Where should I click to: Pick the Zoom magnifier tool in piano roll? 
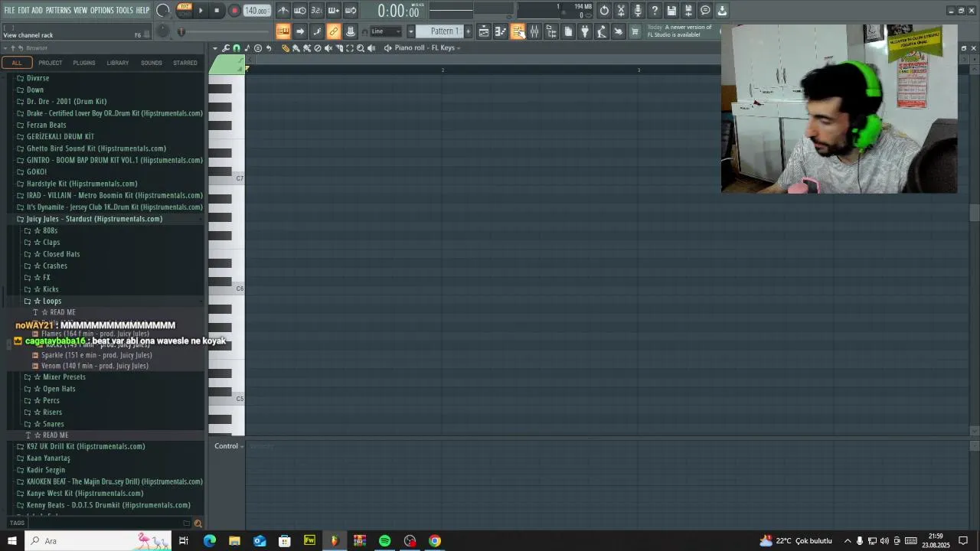(x=361, y=47)
